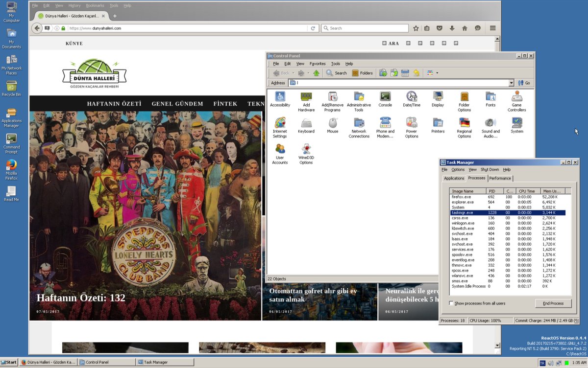Click the End Process button
The image size is (588, 368).
pyautogui.click(x=553, y=303)
